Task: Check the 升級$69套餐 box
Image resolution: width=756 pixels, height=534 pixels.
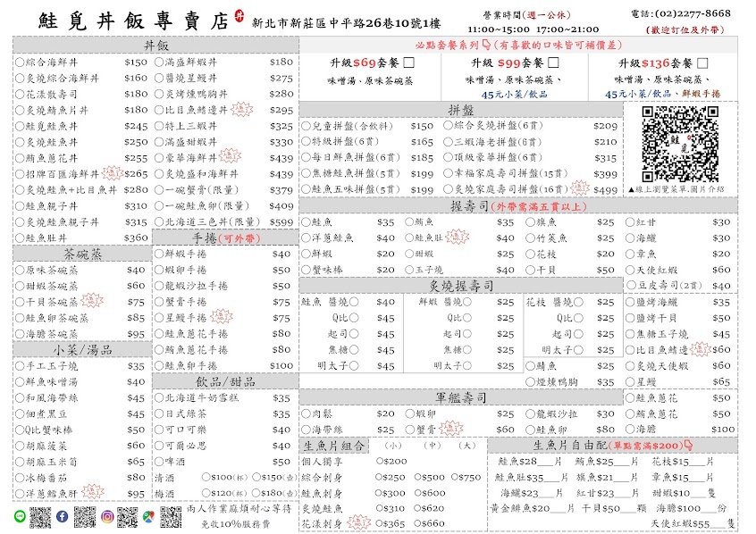Action: tap(409, 63)
